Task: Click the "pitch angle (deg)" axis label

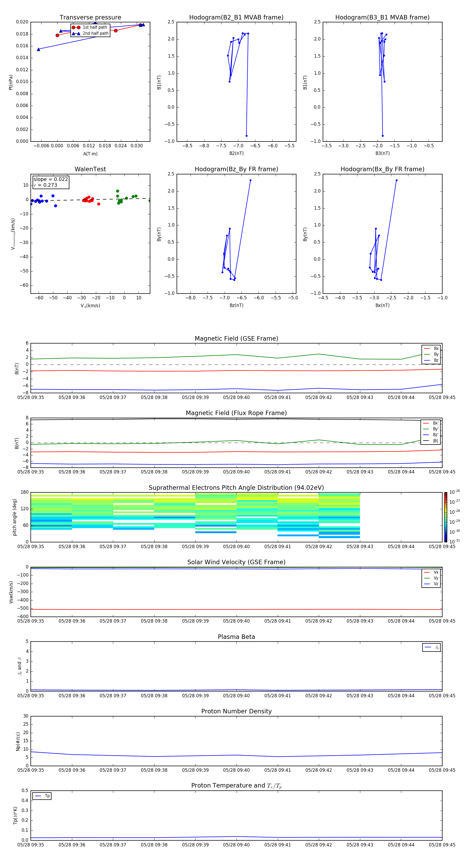Action: click(x=14, y=517)
